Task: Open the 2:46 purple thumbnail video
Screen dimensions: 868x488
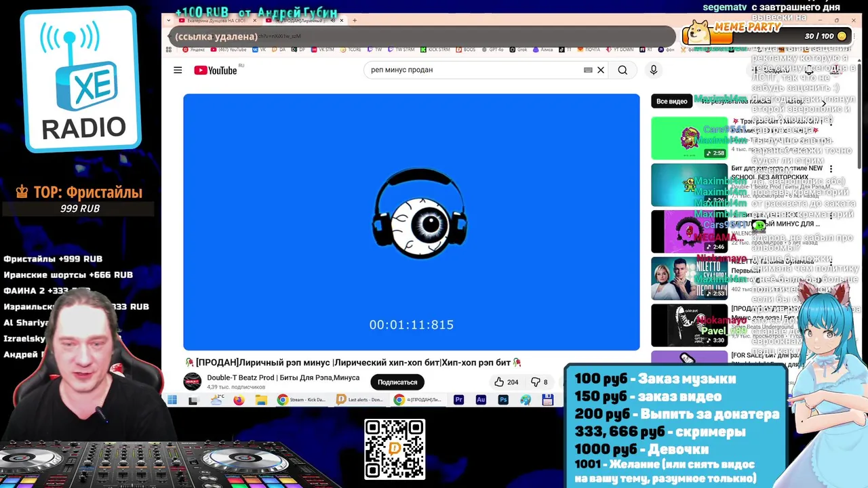Action: click(689, 232)
